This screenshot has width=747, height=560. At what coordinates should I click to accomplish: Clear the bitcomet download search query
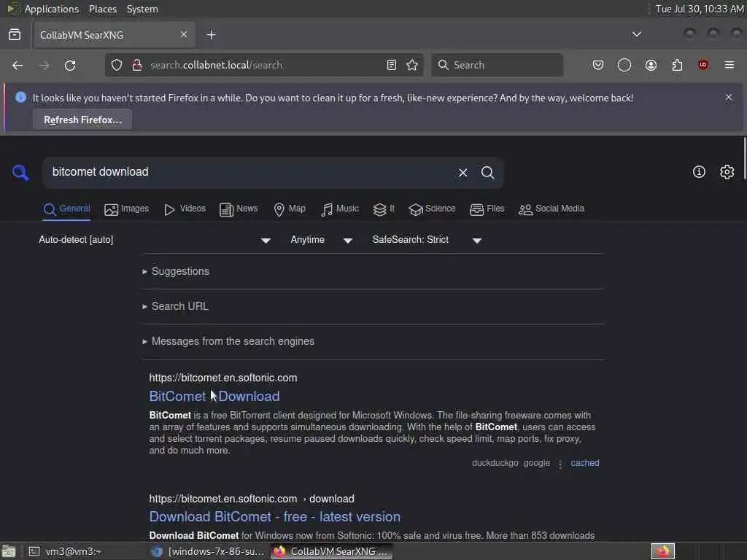pos(462,172)
